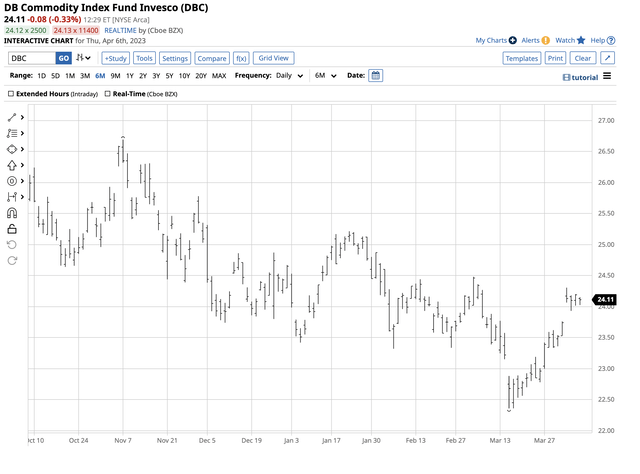Toggle the lock drawings icon
The image size is (640, 474).
tap(12, 229)
